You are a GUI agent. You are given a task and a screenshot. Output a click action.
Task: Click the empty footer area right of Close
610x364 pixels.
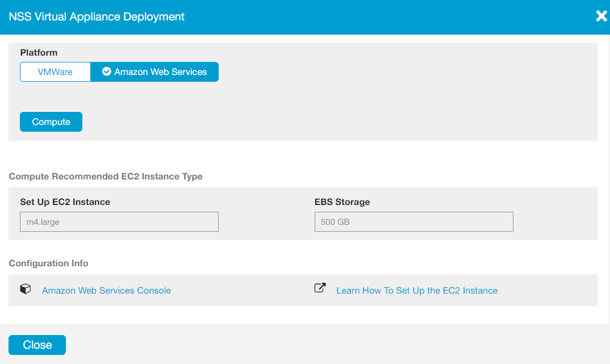[341, 345]
